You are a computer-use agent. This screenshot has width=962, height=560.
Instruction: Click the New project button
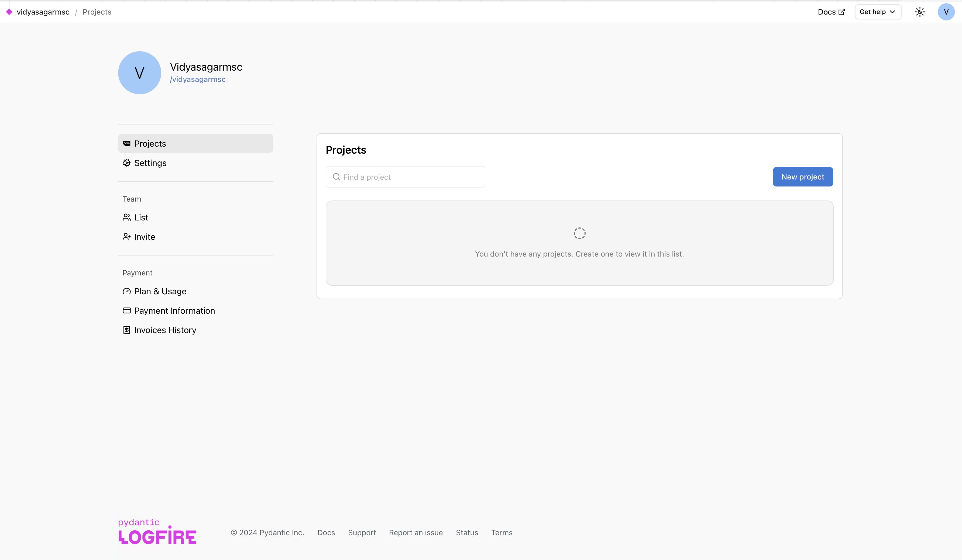pyautogui.click(x=802, y=177)
